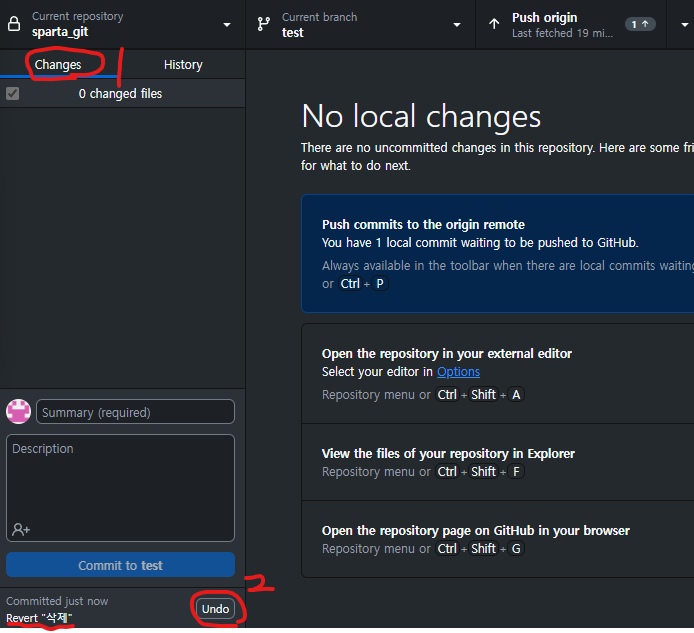
Task: Click the Commit to test button
Action: [120, 565]
